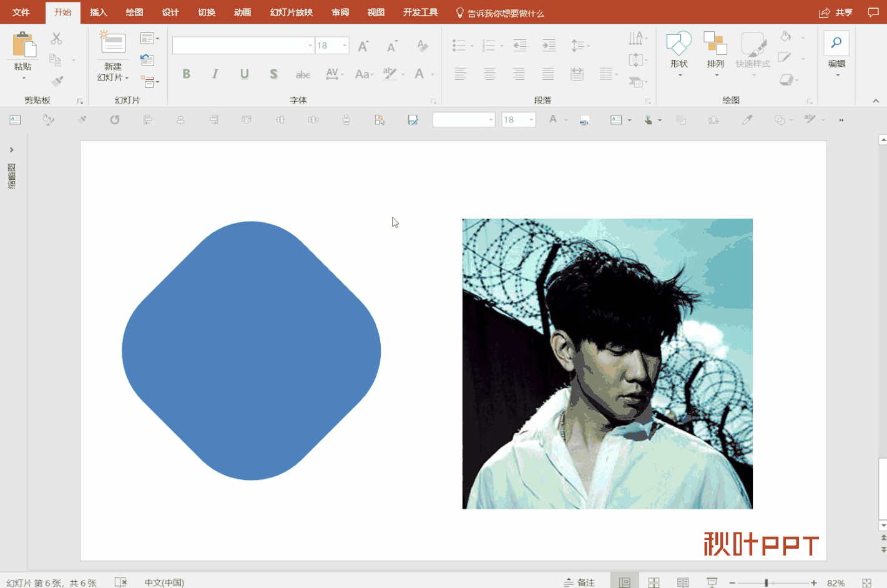Toggle bold formatting
This screenshot has width=887, height=588.
(186, 74)
